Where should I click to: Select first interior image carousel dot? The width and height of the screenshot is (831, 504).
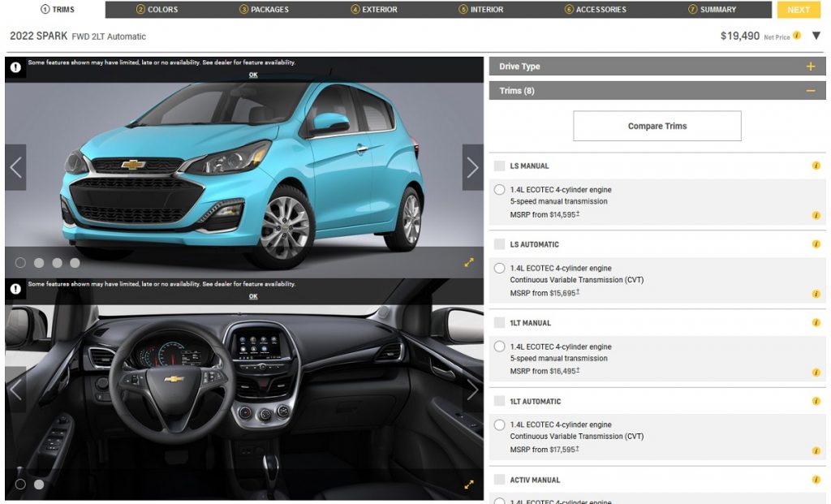click(20, 485)
